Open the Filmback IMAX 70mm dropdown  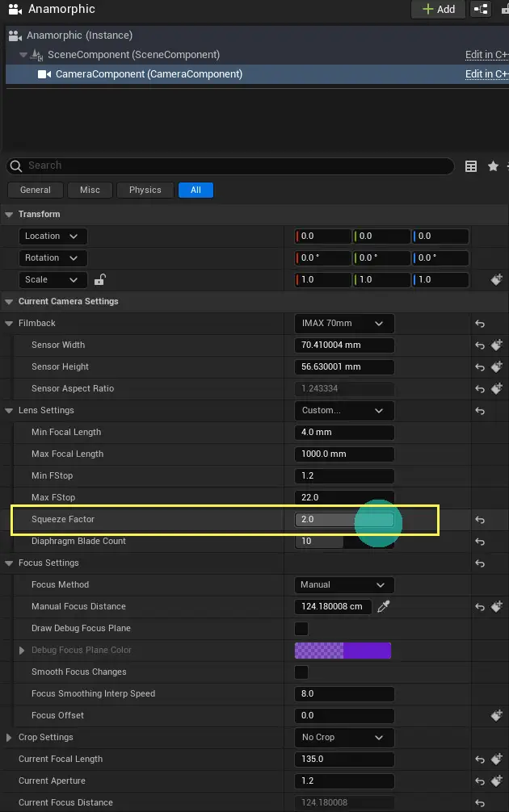tap(344, 324)
